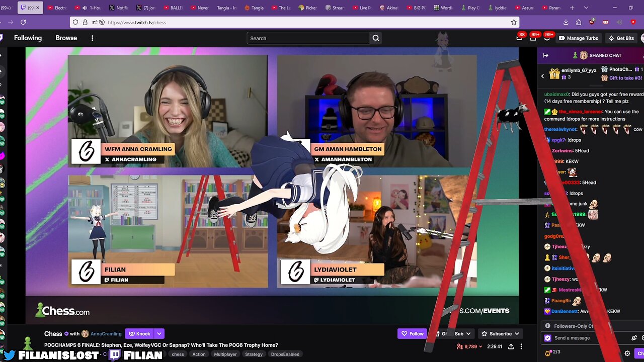644x362 pixels.
Task: Click the SHARED CHAT header label
Action: (605, 55)
